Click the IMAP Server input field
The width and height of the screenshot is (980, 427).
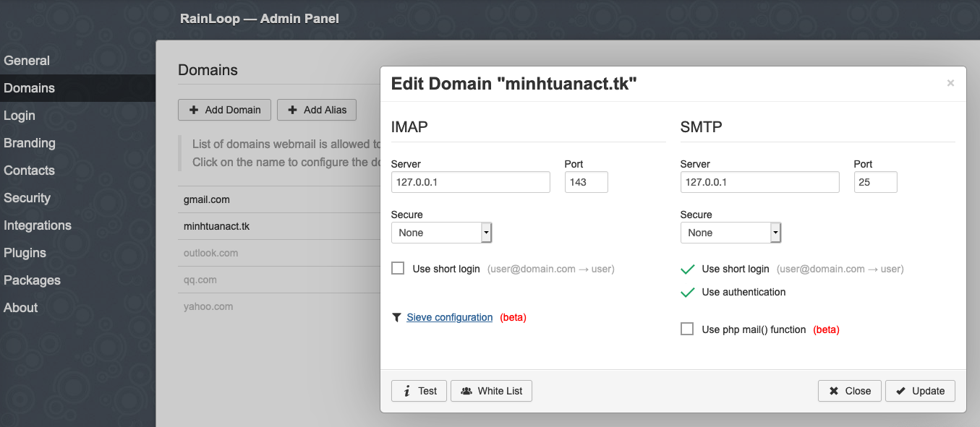pyautogui.click(x=470, y=182)
